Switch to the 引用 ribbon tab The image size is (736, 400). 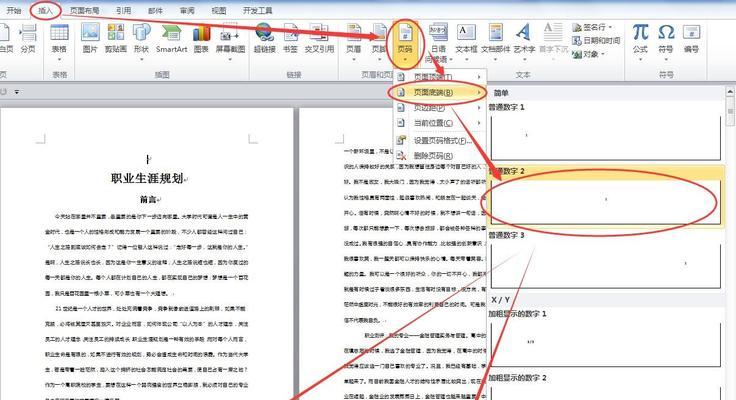pos(123,10)
